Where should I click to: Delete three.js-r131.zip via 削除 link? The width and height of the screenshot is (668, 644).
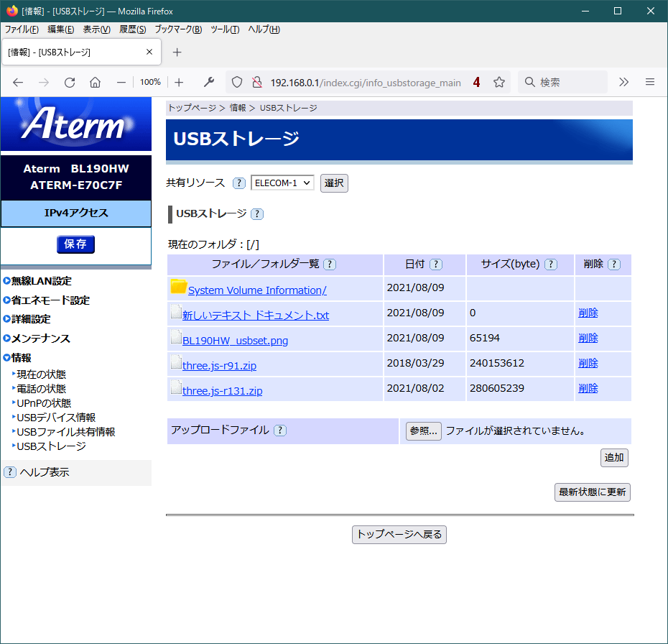[588, 388]
